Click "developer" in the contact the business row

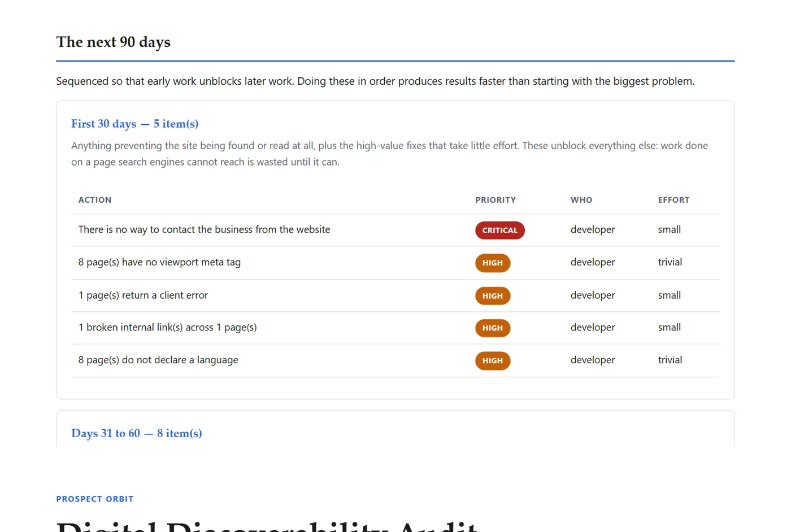(x=593, y=230)
